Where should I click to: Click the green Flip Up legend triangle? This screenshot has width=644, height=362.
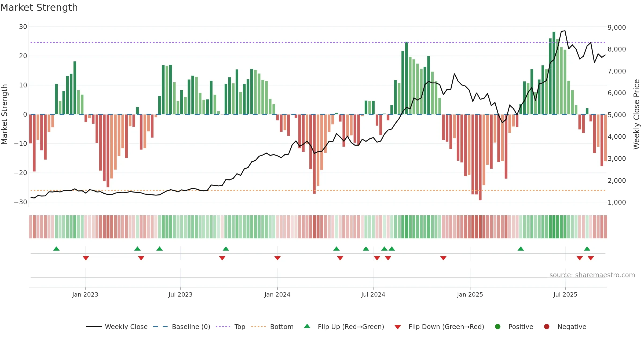point(307,326)
